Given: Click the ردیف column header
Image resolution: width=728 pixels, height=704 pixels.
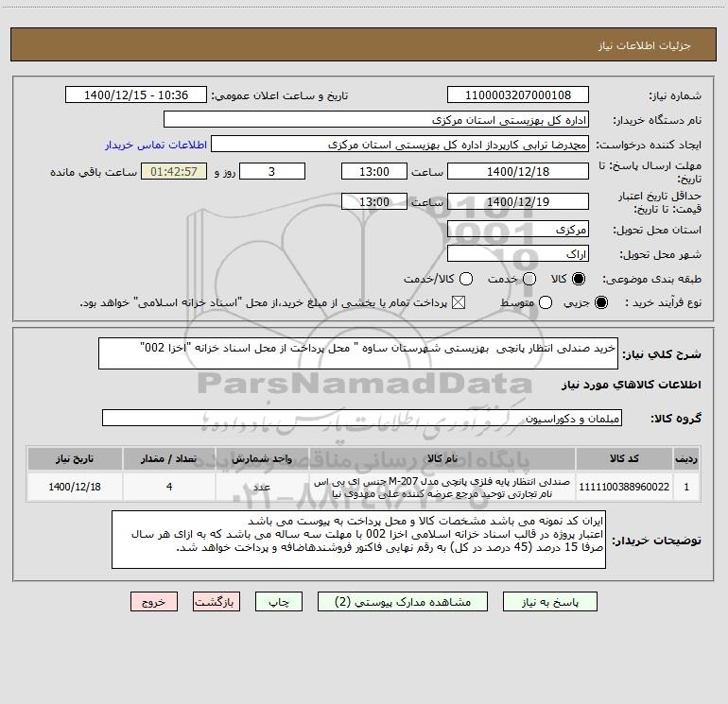Looking at the screenshot, I should 686,458.
